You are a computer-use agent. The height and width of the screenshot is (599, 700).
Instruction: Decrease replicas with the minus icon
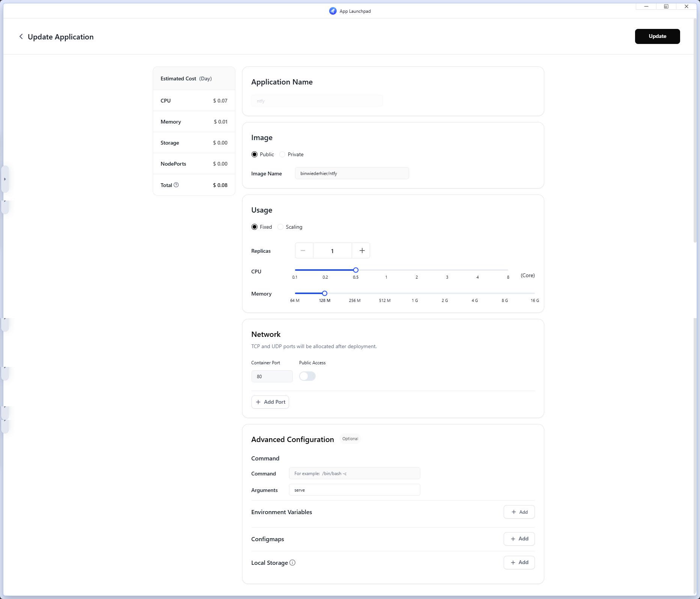[303, 250]
